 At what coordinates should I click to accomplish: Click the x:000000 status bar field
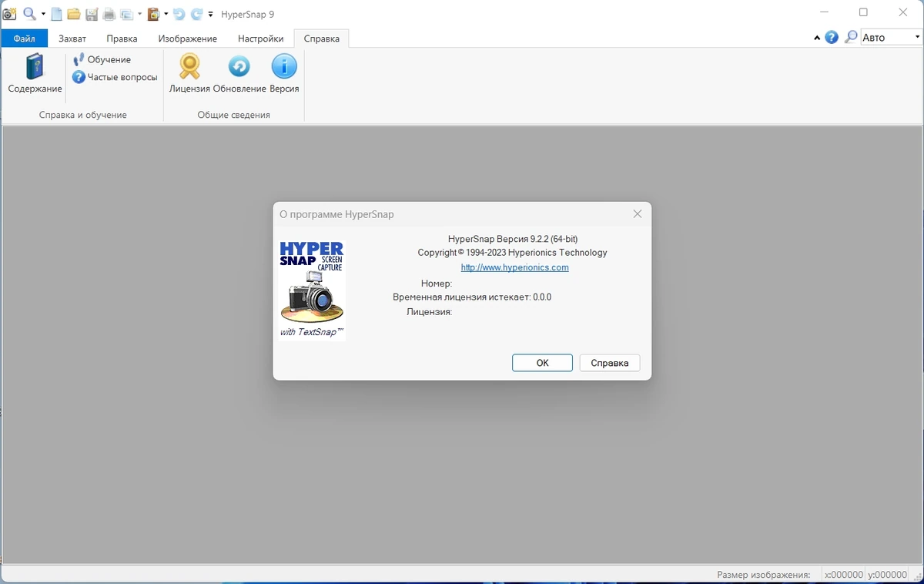844,575
